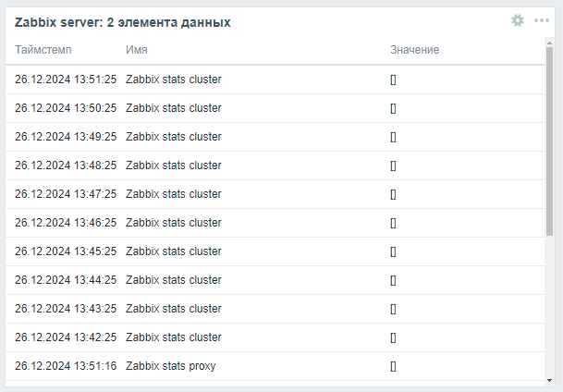This screenshot has width=563, height=392.
Task: Click the Таймстемп column header
Action: tap(43, 50)
